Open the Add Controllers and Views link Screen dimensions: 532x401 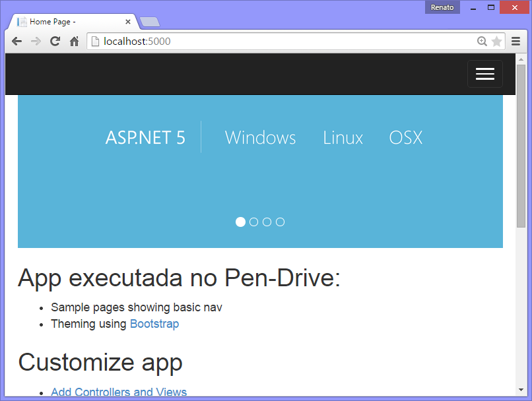click(x=119, y=392)
